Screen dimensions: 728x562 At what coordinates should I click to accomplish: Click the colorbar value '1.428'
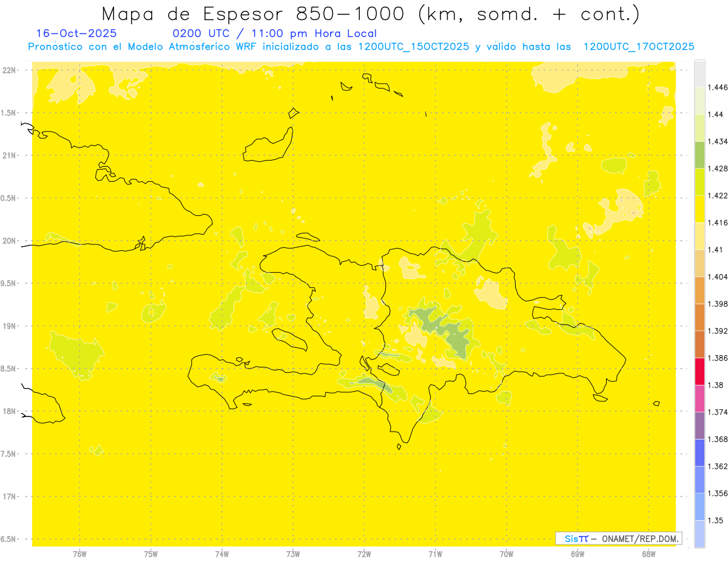pyautogui.click(x=718, y=169)
